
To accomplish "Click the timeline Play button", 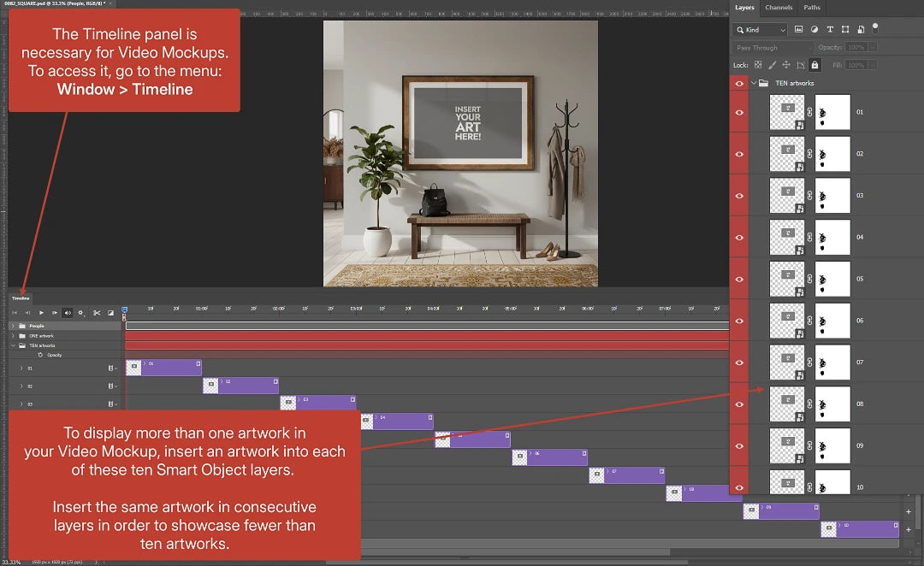I will pos(41,313).
